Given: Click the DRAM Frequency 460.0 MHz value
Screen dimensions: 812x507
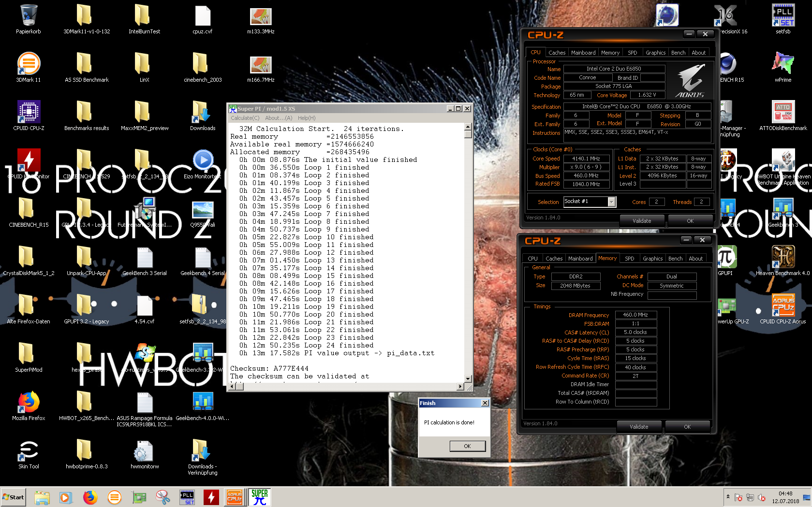Looking at the screenshot, I should tap(635, 315).
